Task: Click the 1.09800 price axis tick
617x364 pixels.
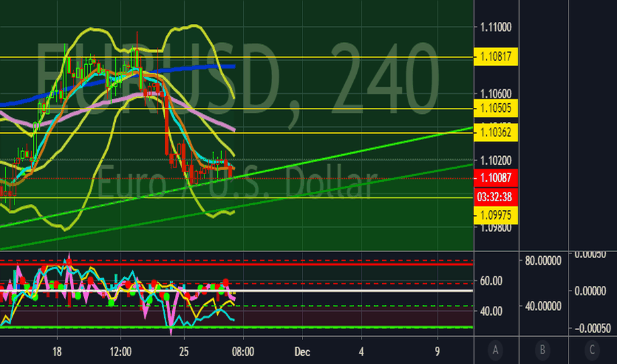Action: point(496,228)
